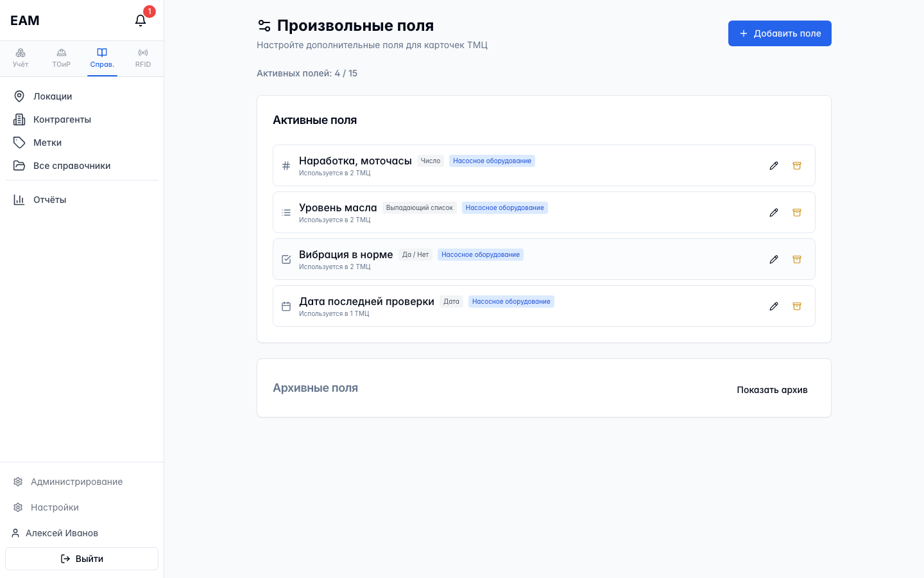Edit the Вибрация в норме field

pos(774,259)
